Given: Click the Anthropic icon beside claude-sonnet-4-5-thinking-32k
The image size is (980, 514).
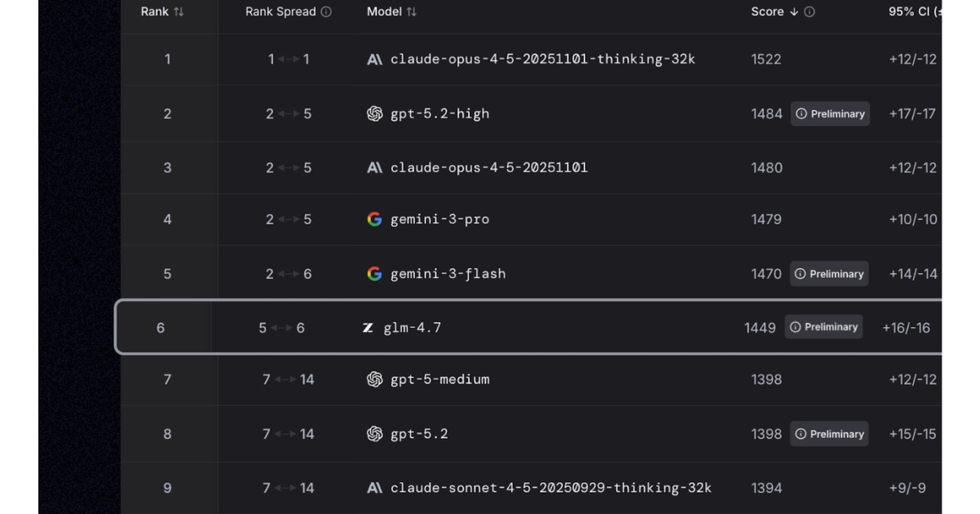Looking at the screenshot, I should point(374,487).
